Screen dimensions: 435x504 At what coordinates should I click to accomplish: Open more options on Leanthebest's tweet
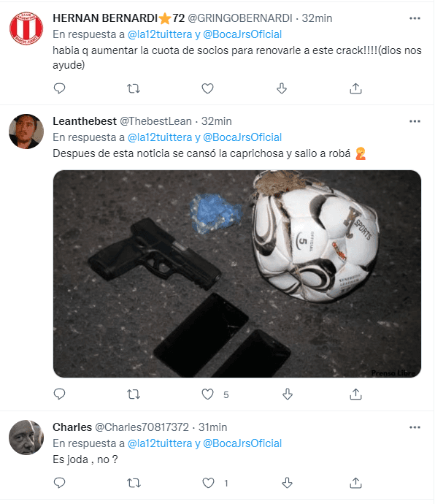[x=415, y=121]
